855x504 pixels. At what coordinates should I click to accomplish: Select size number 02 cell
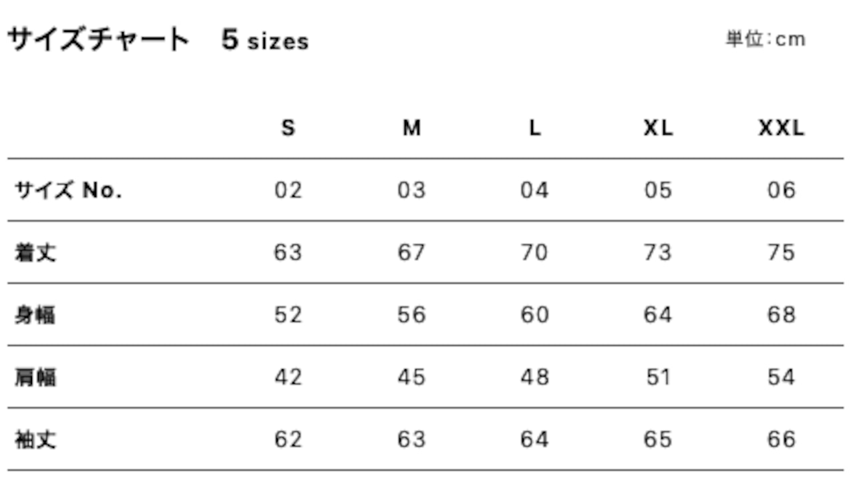pos(288,191)
